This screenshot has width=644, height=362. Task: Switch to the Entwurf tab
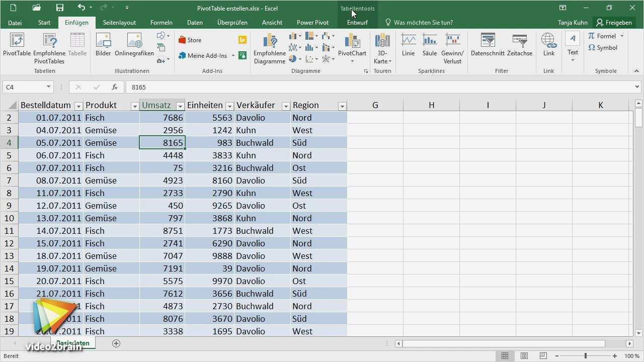pyautogui.click(x=357, y=23)
